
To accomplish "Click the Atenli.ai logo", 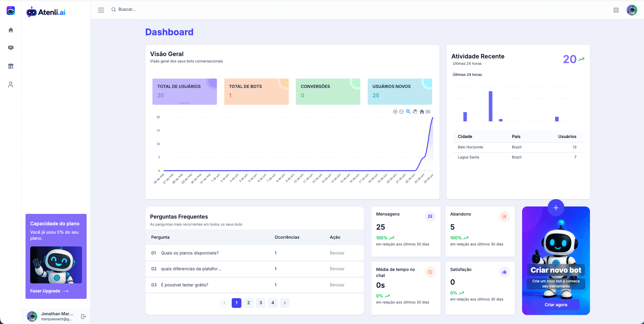I will [46, 12].
